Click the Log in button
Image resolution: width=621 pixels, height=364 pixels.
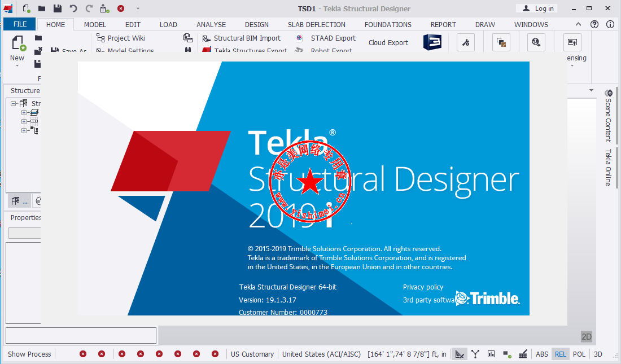coord(538,8)
